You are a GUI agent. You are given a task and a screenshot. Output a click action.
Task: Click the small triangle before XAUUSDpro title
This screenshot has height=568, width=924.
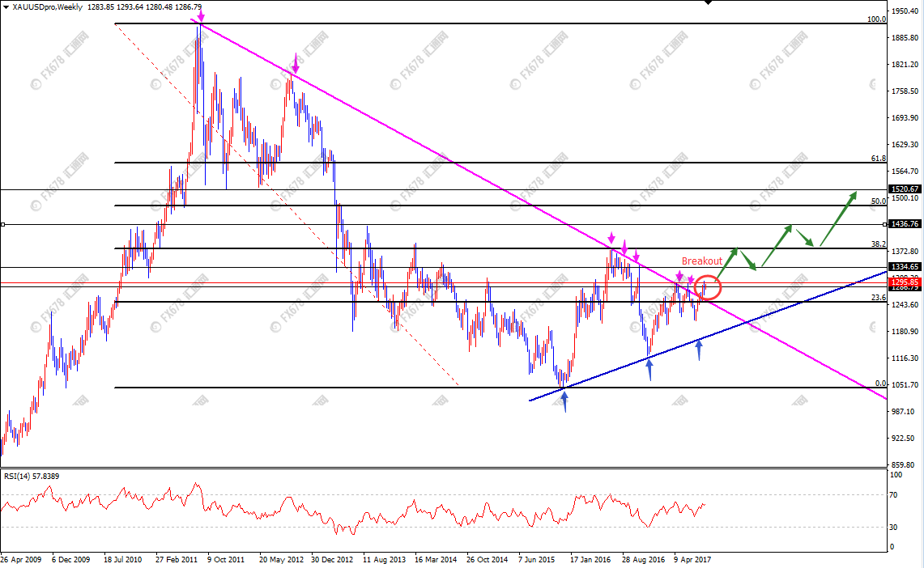[x=6, y=7]
